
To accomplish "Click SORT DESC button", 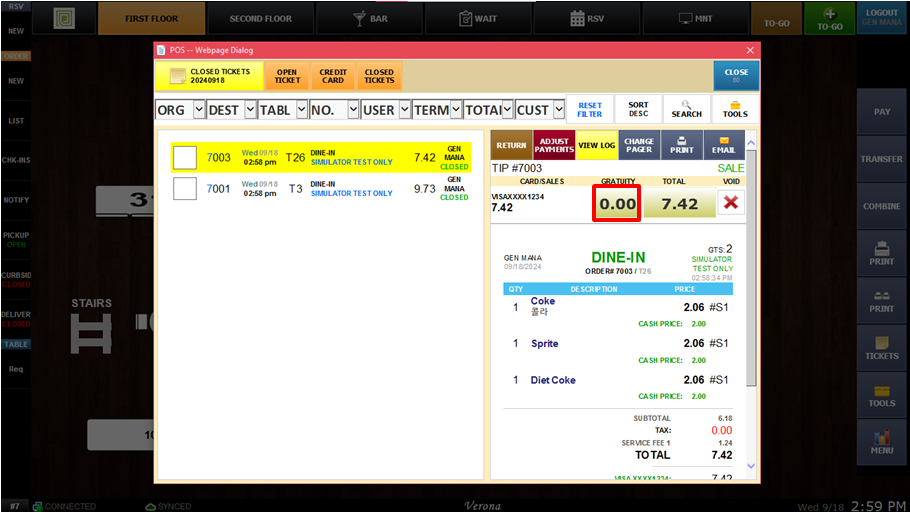I will (x=638, y=109).
